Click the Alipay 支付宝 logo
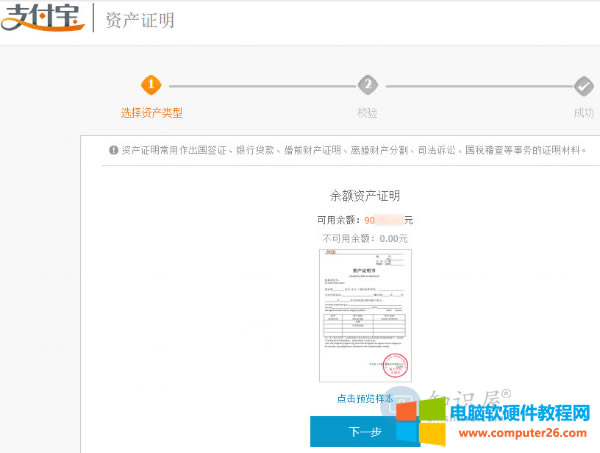This screenshot has width=600, height=453. point(42,17)
